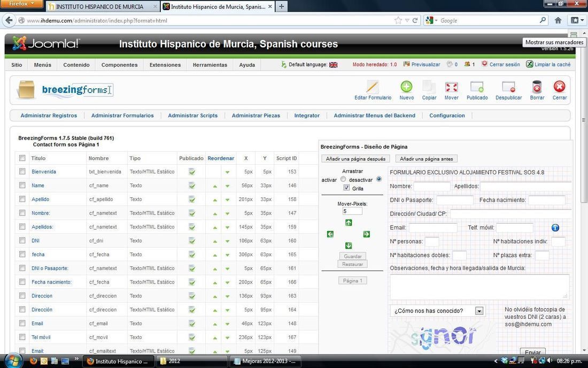Click the Borrar trash icon
This screenshot has width=588, height=368.
[x=537, y=87]
